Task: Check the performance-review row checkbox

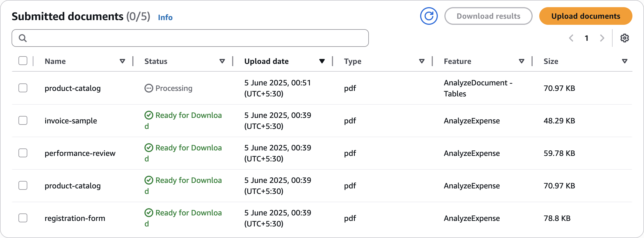Action: click(23, 153)
